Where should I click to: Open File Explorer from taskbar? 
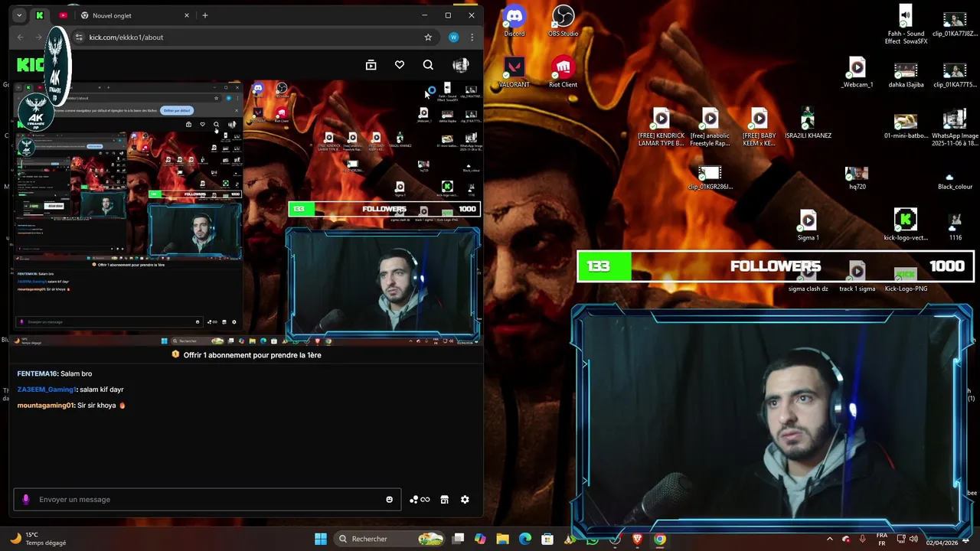point(502,539)
